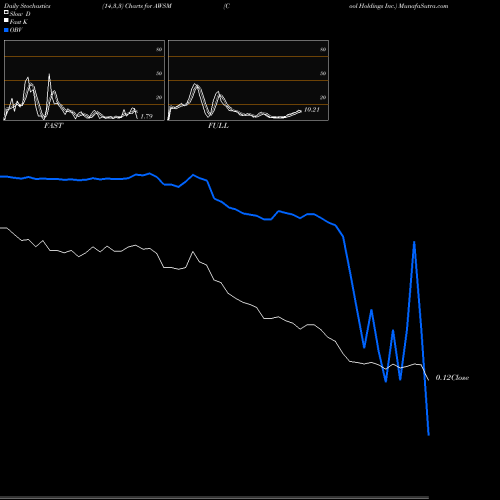Screen dimensions: 500x500
Task: Click the Slow D legend swatch
Action: coord(6,13)
